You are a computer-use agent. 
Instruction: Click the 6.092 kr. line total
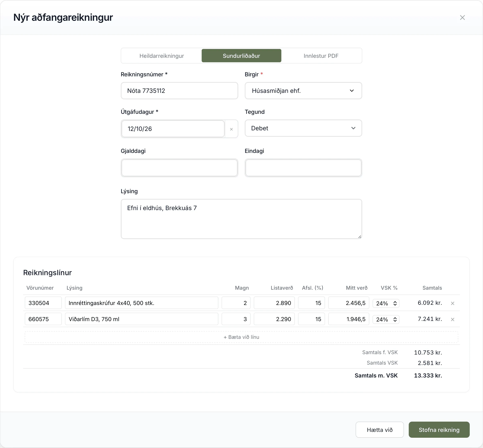pos(430,303)
